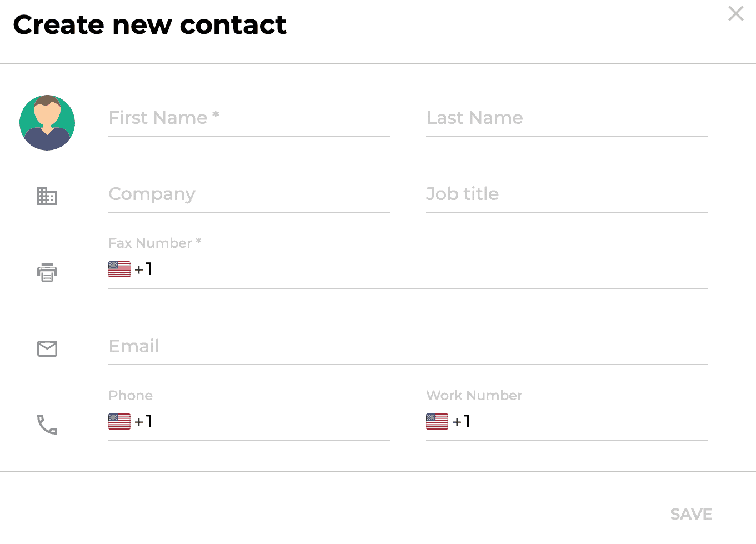Open the Fax Number country code selector

point(130,269)
